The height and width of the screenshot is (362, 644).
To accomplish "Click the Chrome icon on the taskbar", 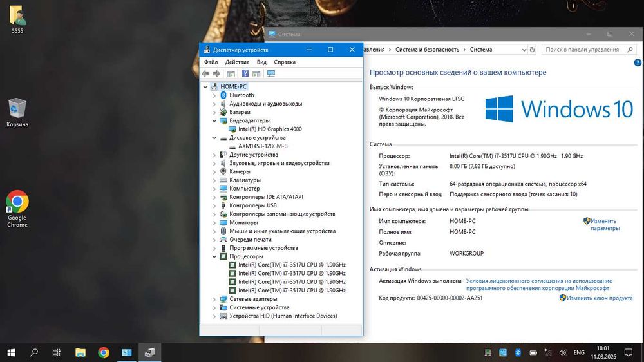I will [x=104, y=352].
